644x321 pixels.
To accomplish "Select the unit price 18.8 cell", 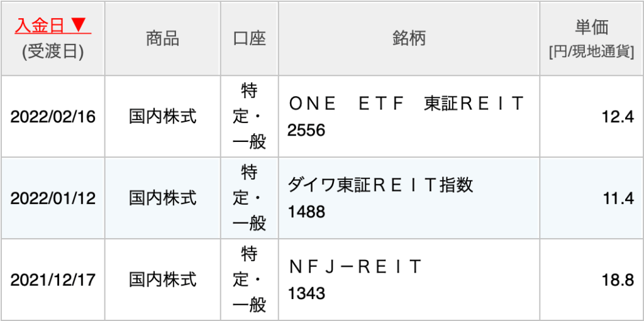I will tap(591, 280).
